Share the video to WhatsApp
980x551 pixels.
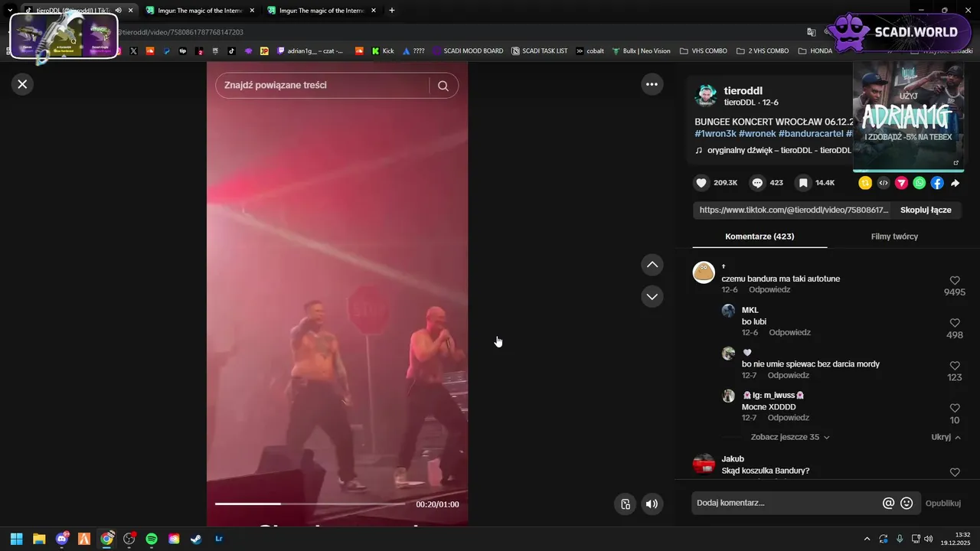tap(920, 183)
